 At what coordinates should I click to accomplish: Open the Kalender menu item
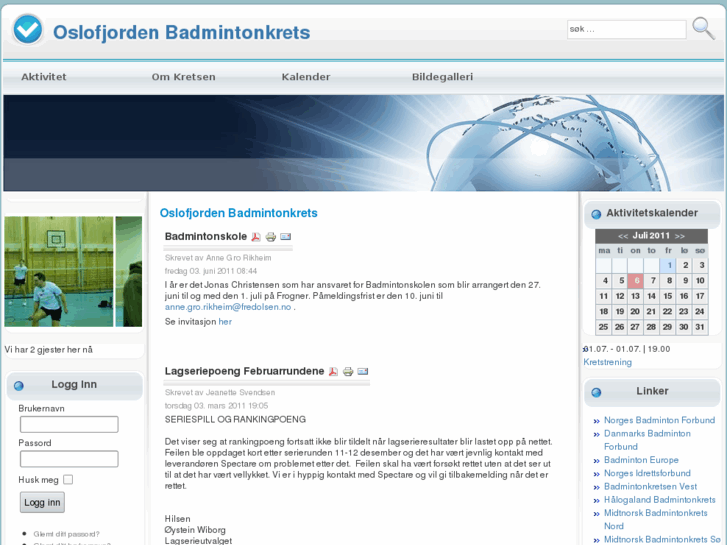[x=306, y=77]
